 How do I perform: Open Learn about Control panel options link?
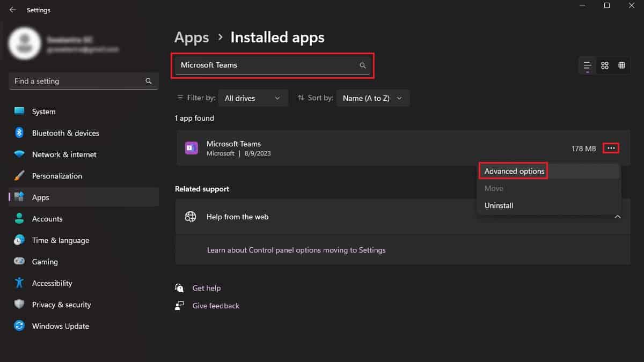tap(296, 250)
